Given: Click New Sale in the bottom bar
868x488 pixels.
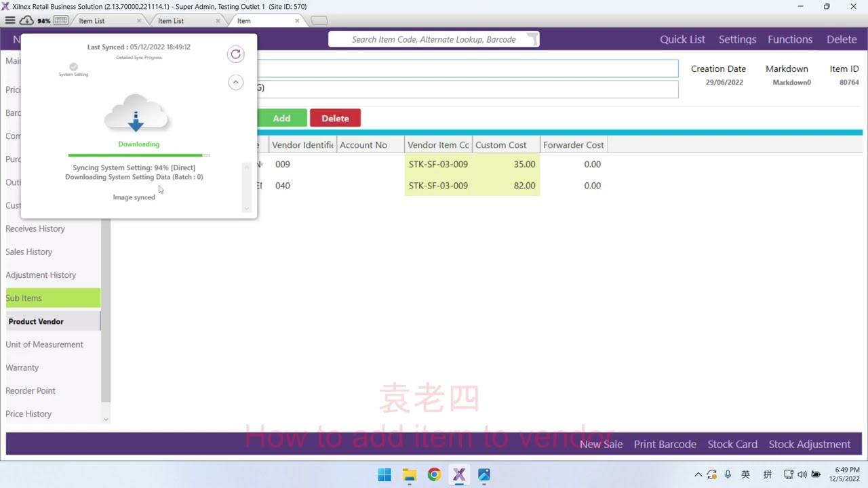Looking at the screenshot, I should coord(601,444).
